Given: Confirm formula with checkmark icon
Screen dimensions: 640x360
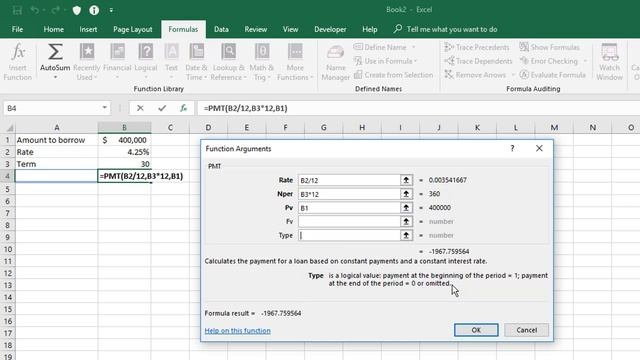Looking at the screenshot, I should (162, 108).
